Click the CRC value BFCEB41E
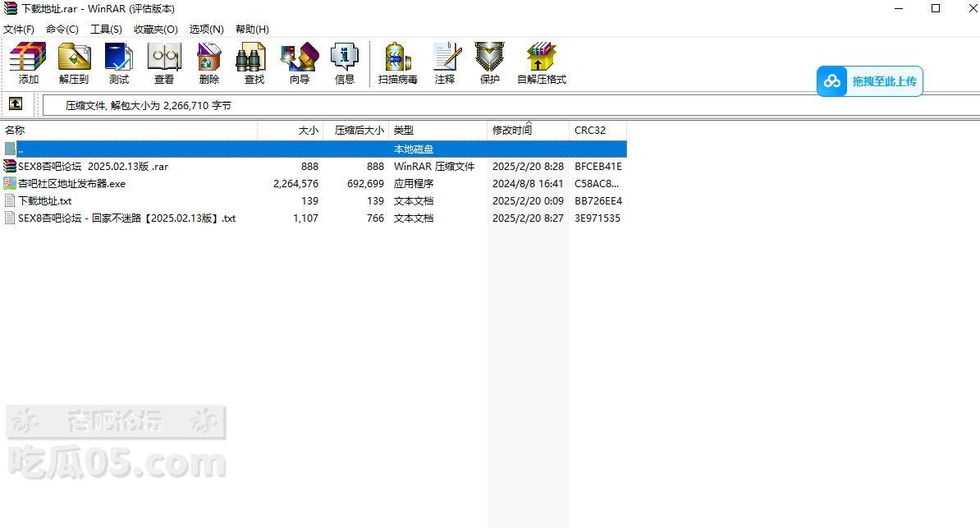The width and height of the screenshot is (980, 528). pyautogui.click(x=598, y=167)
